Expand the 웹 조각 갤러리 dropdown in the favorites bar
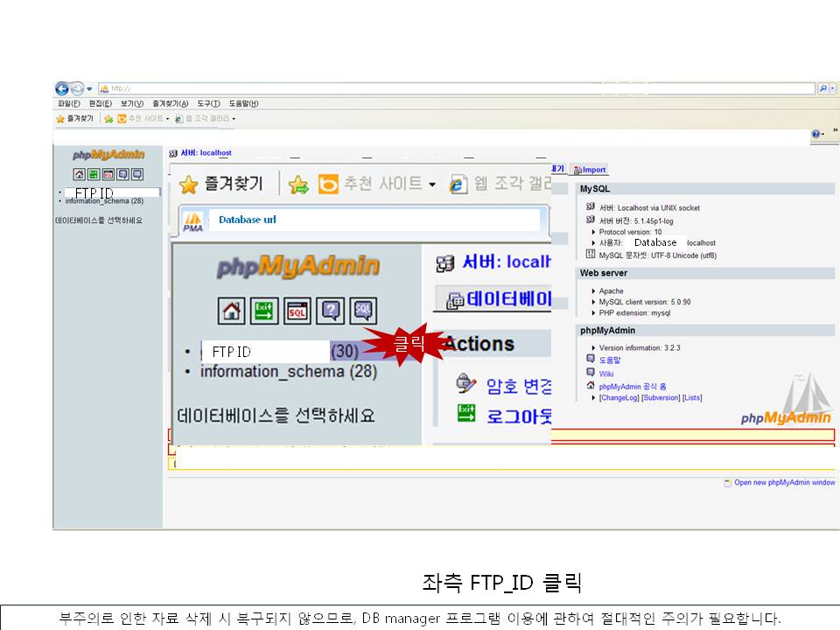The width and height of the screenshot is (840, 630). point(234,118)
